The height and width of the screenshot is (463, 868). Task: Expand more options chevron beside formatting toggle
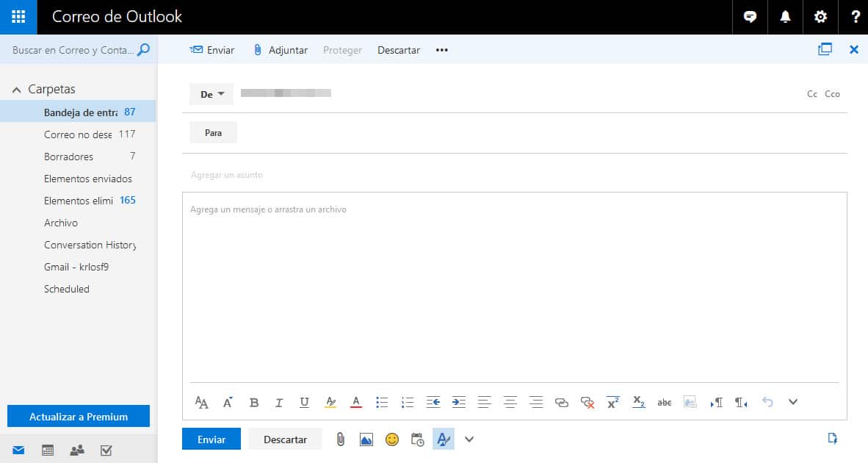point(469,439)
